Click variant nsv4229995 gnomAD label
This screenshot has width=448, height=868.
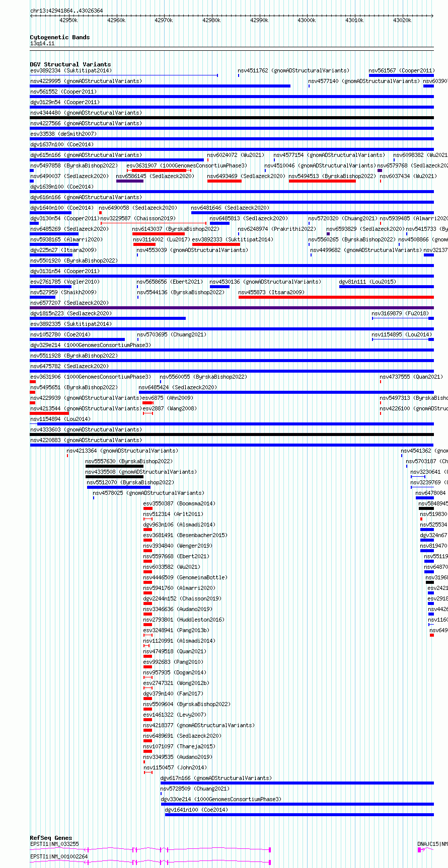[86, 81]
